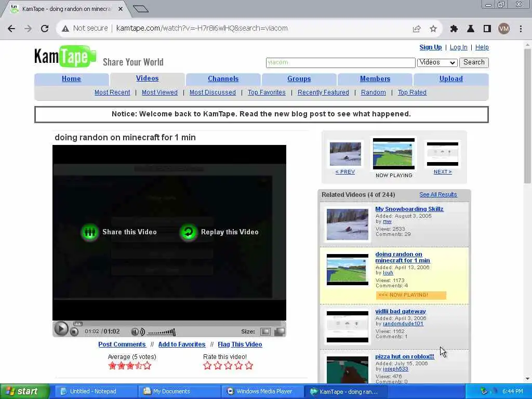Reload the page with the refresh icon
The width and height of the screenshot is (532, 399).
pyautogui.click(x=45, y=29)
